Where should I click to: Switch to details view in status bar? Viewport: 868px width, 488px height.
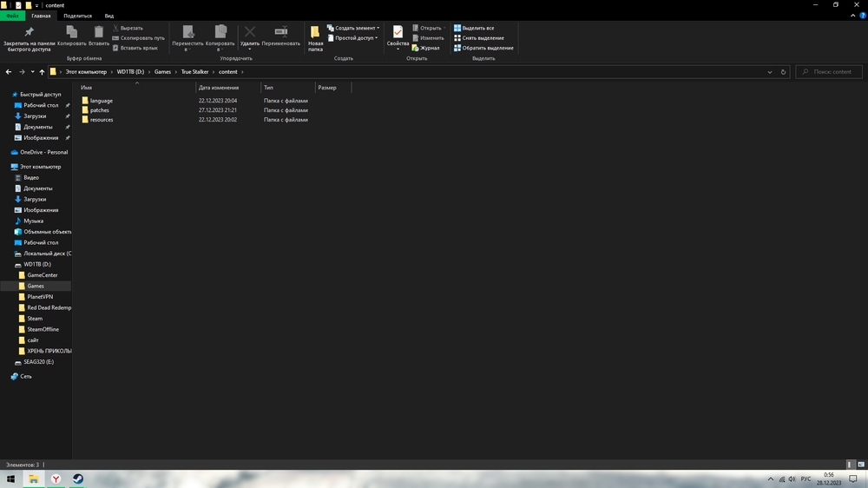click(x=849, y=465)
